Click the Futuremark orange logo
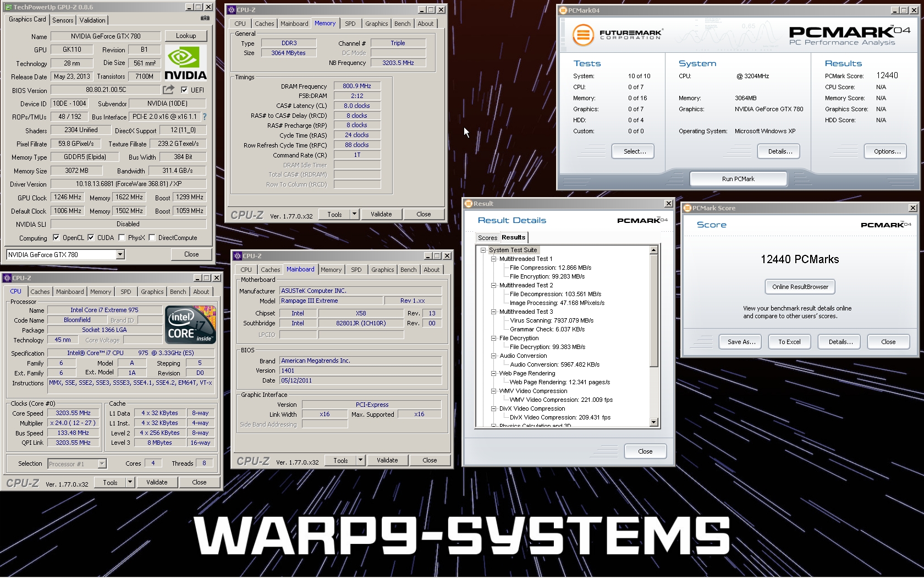Screen dimensions: 924x578 583,35
